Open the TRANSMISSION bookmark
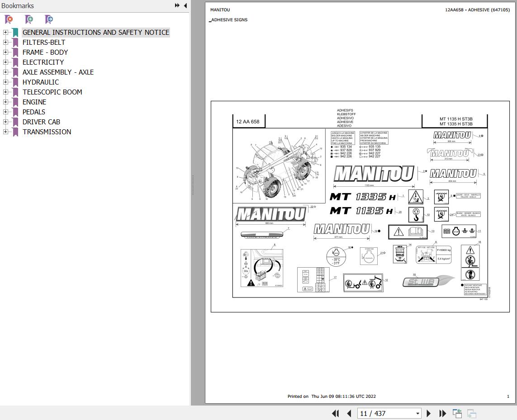Viewport: 517px width, 420px height. coord(47,132)
